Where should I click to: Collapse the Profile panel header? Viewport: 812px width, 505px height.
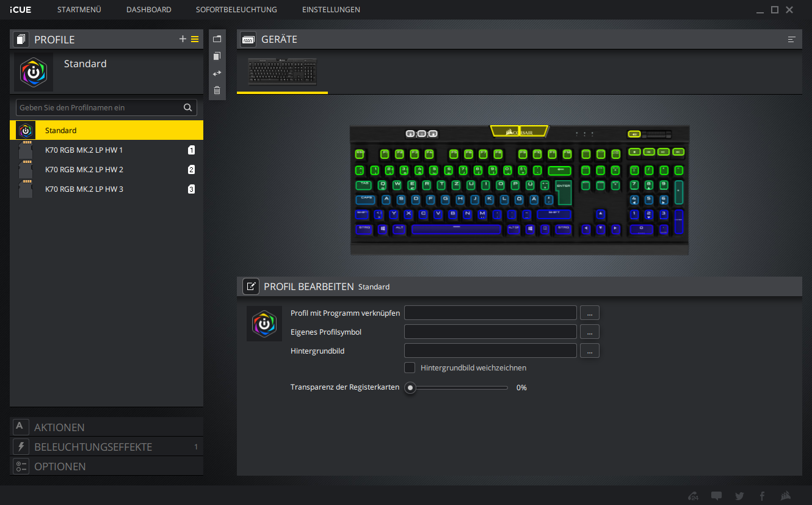point(106,39)
